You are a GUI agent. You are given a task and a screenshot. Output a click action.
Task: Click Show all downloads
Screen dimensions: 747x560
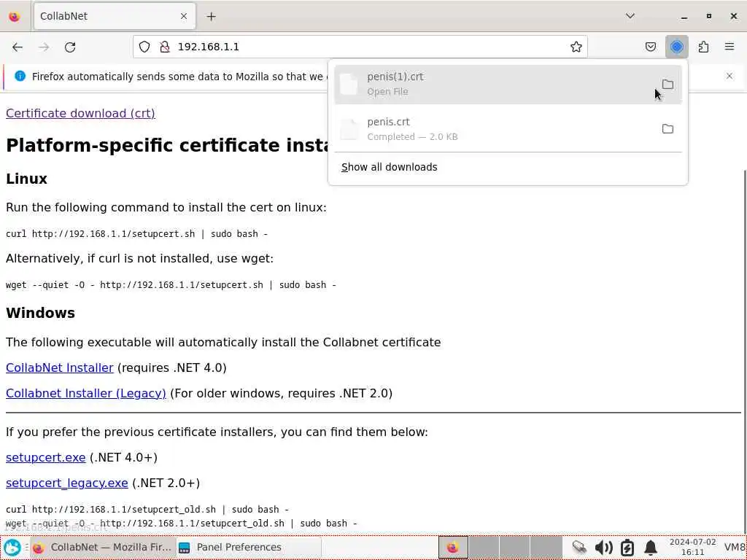pyautogui.click(x=389, y=167)
